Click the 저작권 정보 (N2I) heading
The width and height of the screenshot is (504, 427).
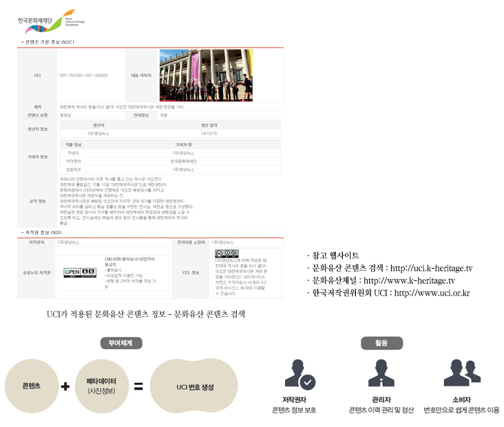pos(43,233)
